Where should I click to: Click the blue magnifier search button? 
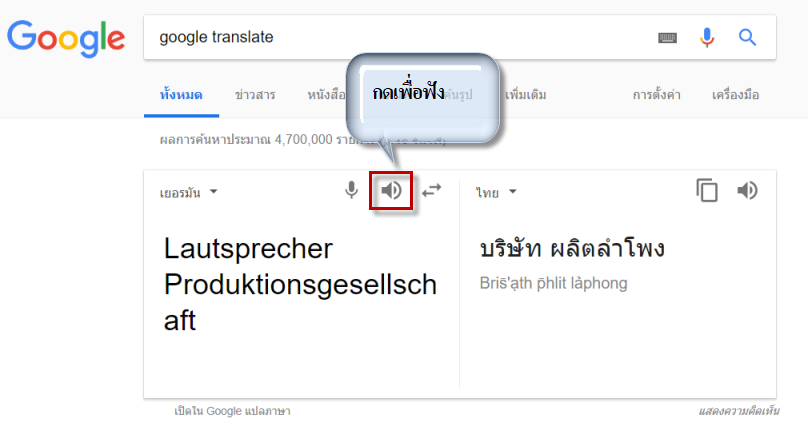coord(747,37)
